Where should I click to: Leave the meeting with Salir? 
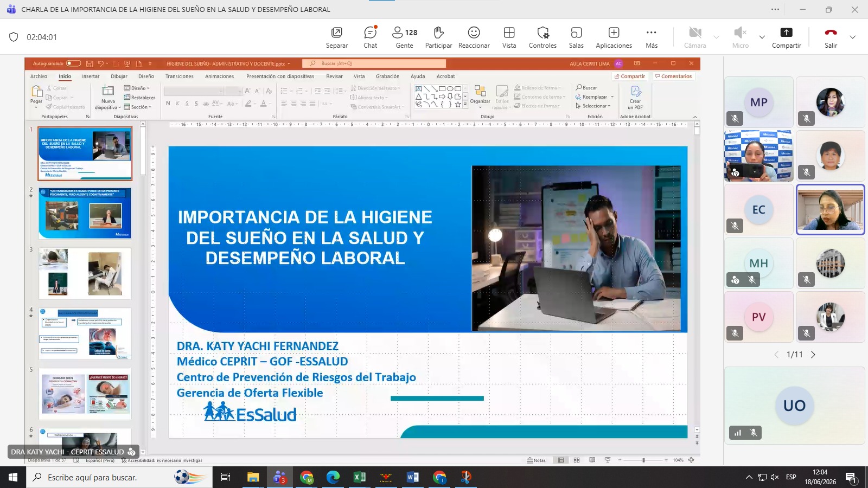tap(831, 37)
